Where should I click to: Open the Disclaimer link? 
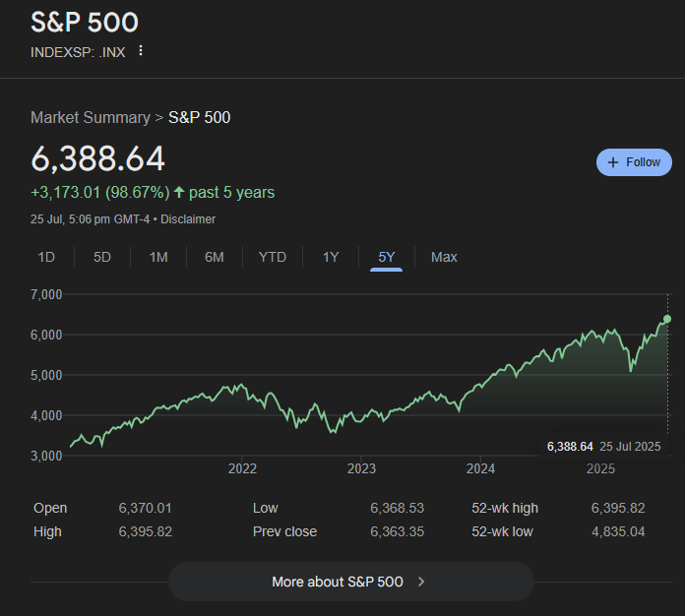(188, 218)
